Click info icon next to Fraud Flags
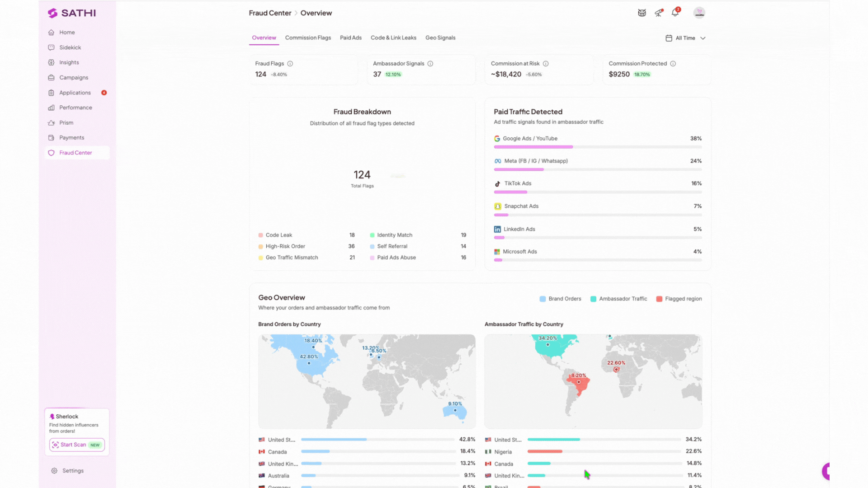 click(290, 64)
